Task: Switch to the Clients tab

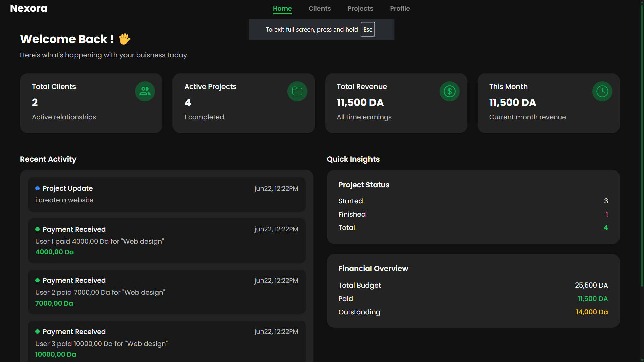Action: (x=319, y=8)
